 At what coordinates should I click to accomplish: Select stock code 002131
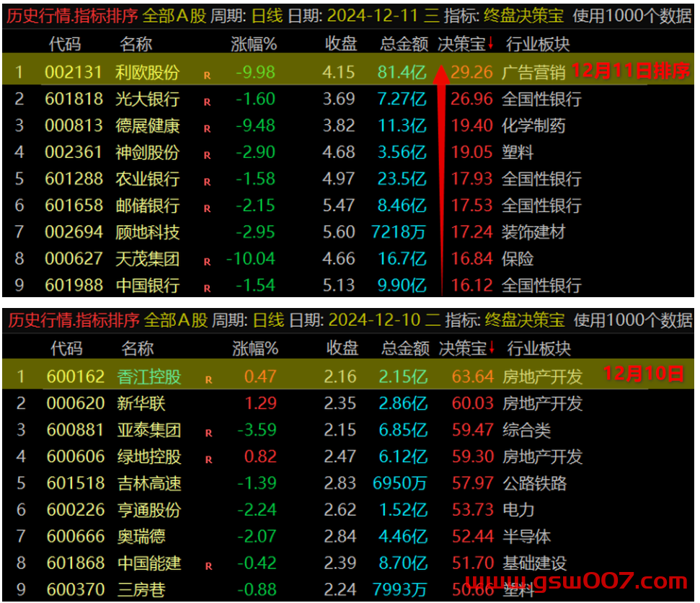pyautogui.click(x=74, y=72)
